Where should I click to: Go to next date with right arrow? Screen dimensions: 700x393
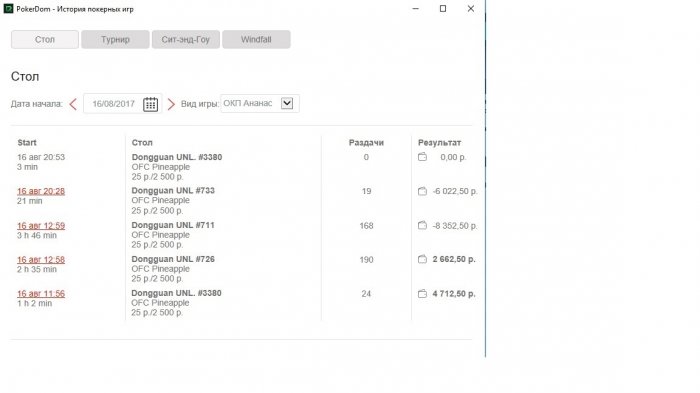pos(171,104)
